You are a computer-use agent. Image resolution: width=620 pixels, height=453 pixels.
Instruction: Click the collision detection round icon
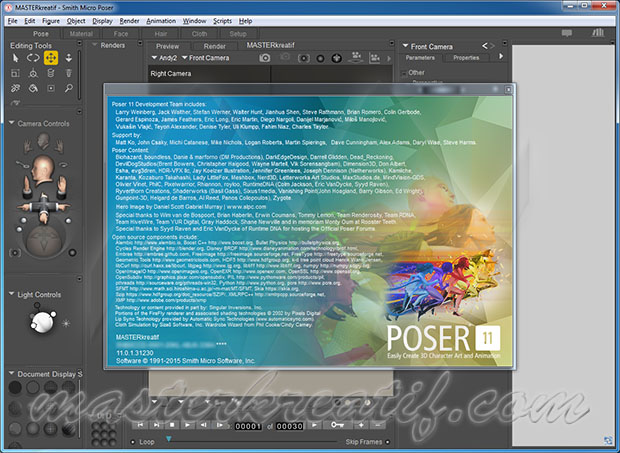336,58
